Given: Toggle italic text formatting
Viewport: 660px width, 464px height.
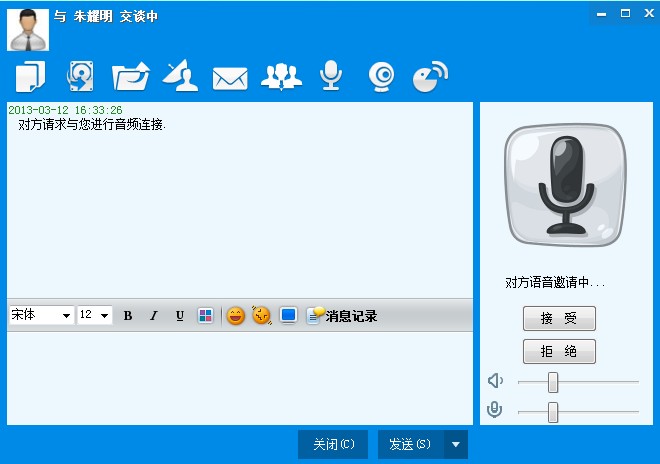Looking at the screenshot, I should pyautogui.click(x=154, y=315).
